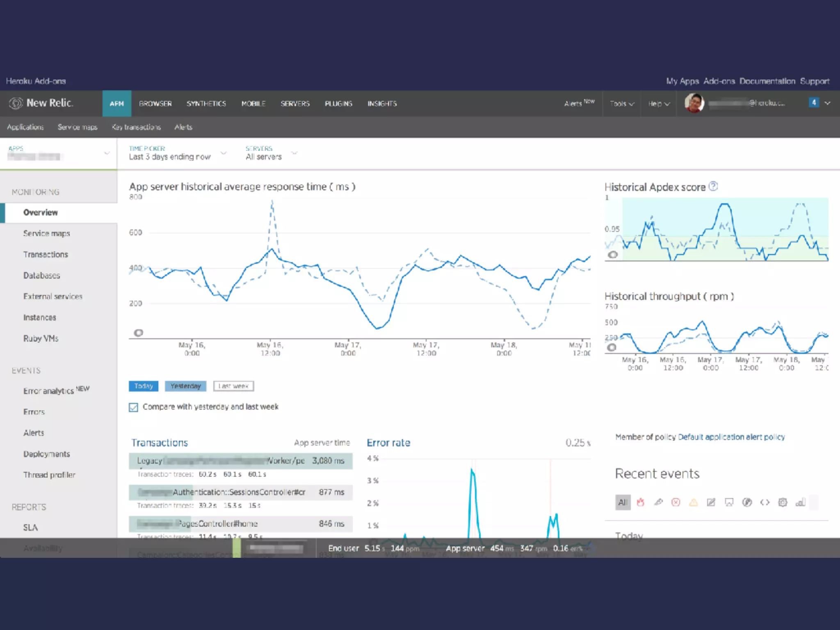Click the gray circle handle on response chart
840x630 pixels.
pos(139,333)
